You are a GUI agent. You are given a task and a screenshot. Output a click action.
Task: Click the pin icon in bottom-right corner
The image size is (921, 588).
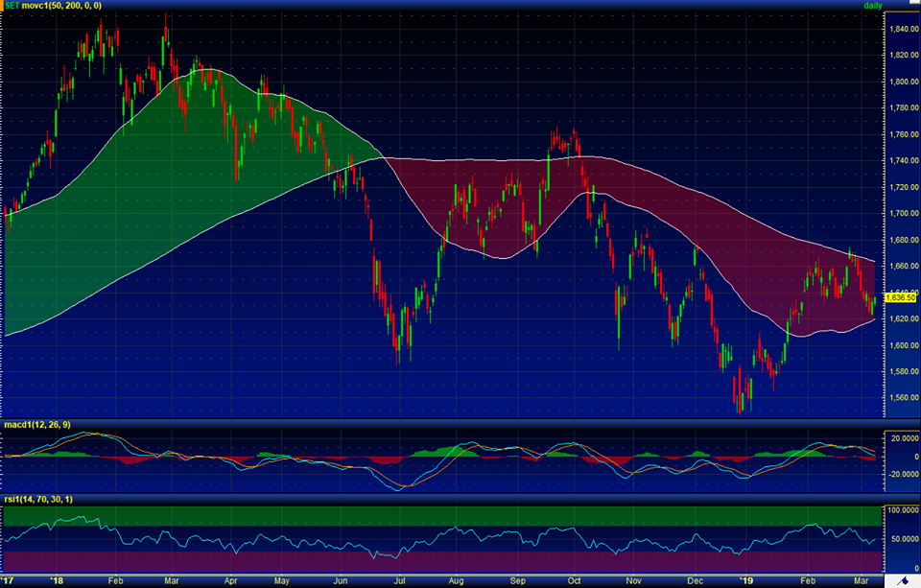(901, 580)
